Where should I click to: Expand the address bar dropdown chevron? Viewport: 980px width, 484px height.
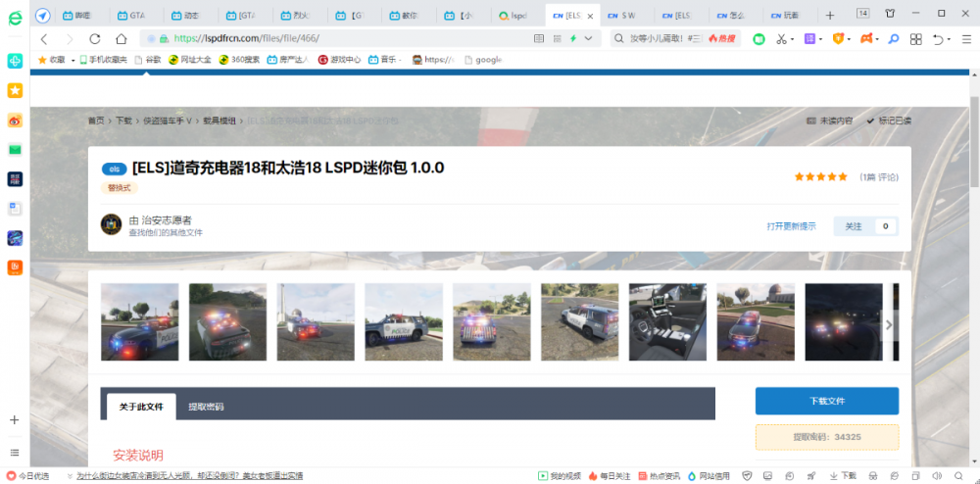coord(588,39)
